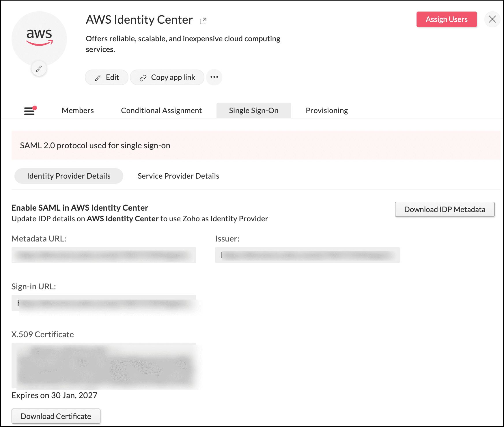
Task: Click the Issuer field
Action: pos(307,255)
